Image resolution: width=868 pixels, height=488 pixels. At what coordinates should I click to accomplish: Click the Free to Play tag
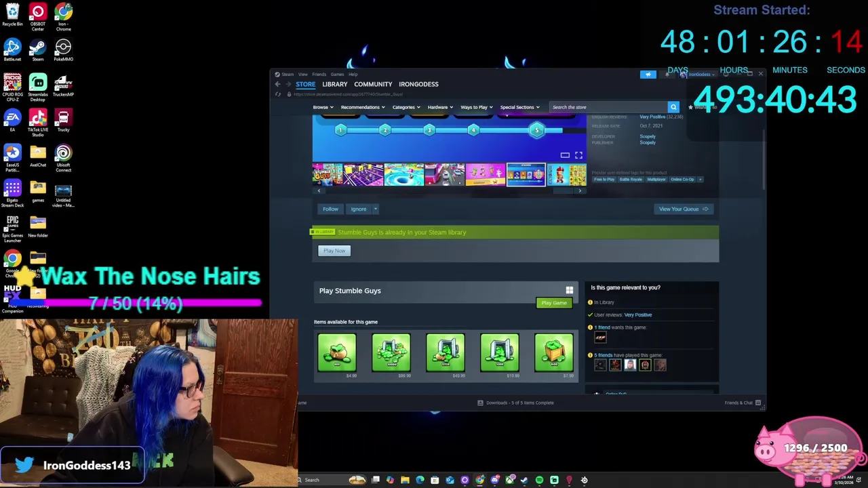604,180
